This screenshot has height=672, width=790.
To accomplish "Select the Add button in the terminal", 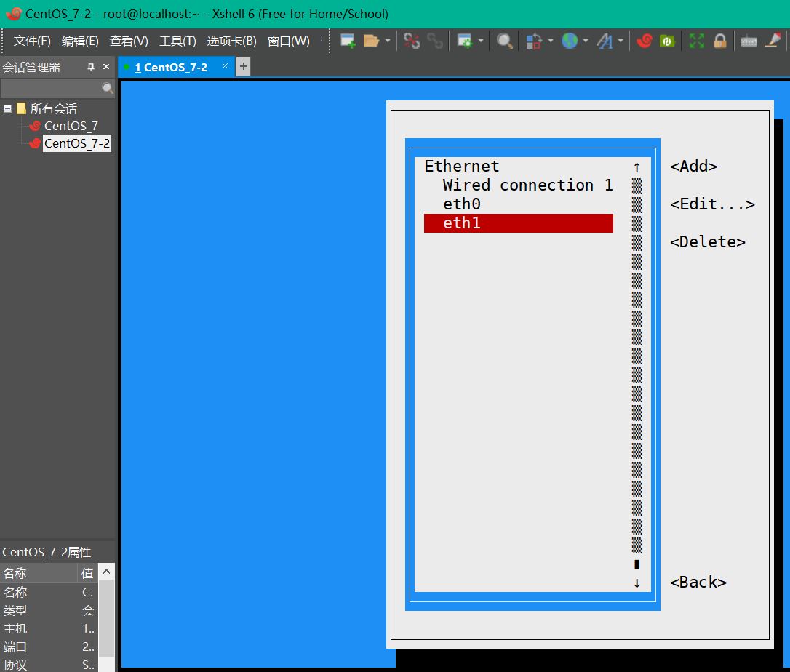I will click(693, 167).
